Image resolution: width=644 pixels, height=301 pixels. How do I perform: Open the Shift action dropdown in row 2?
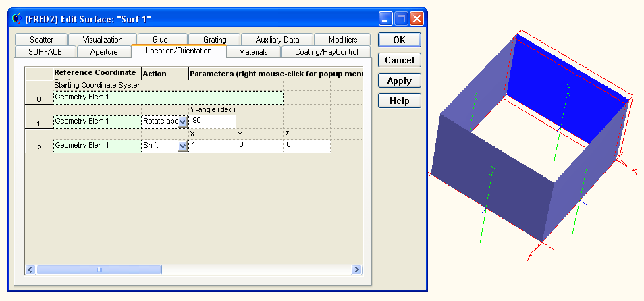point(182,146)
